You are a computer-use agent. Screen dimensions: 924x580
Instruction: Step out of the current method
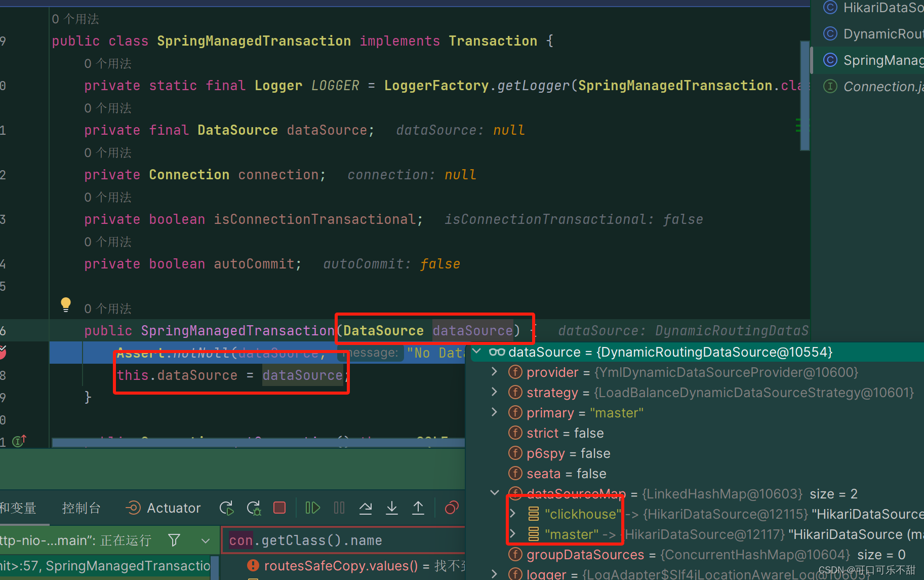(x=418, y=508)
